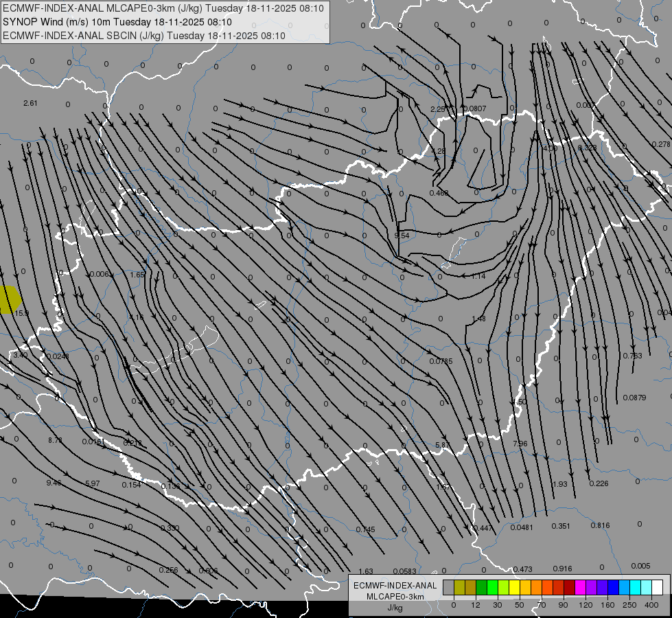Select the dark green swatch right of 12
The width and height of the screenshot is (672, 618).
point(481,587)
